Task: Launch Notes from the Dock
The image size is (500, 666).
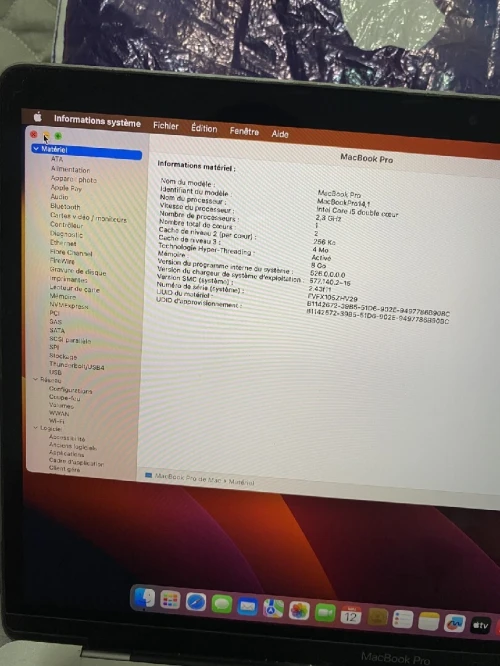Action: [429, 621]
